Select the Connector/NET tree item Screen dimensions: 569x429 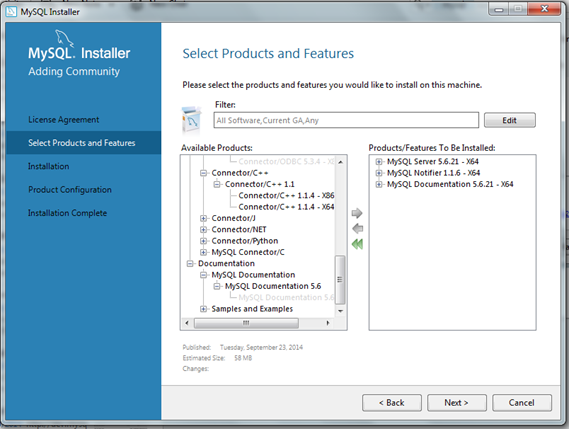coord(239,230)
